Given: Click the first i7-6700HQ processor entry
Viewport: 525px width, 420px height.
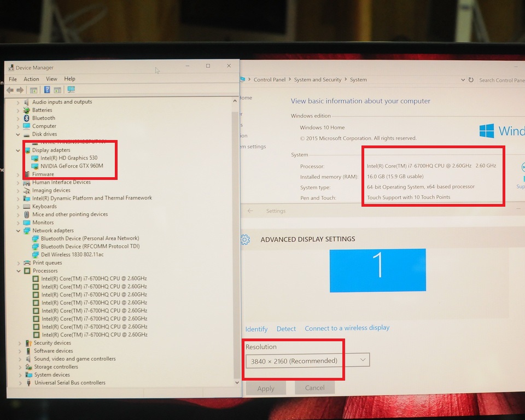Looking at the screenshot, I should (x=94, y=278).
